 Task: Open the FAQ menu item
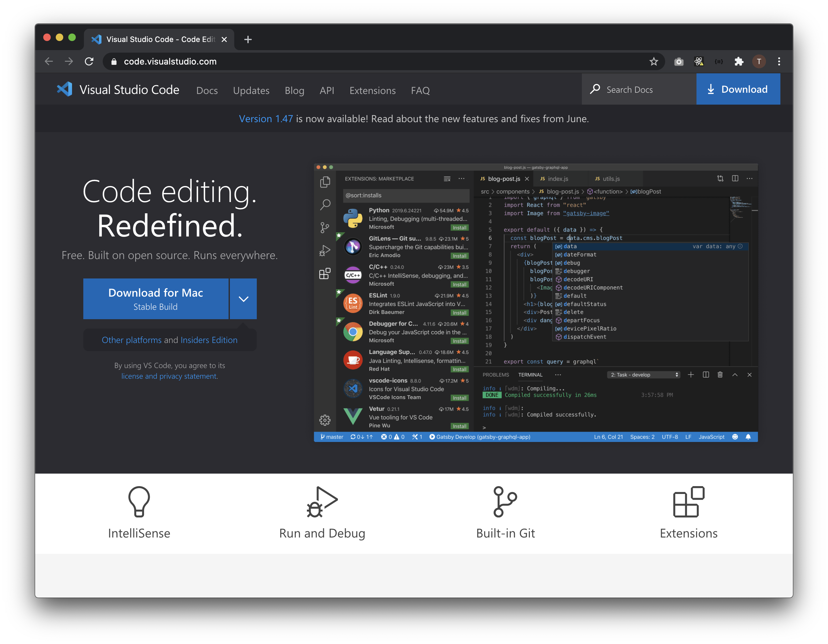tap(421, 90)
